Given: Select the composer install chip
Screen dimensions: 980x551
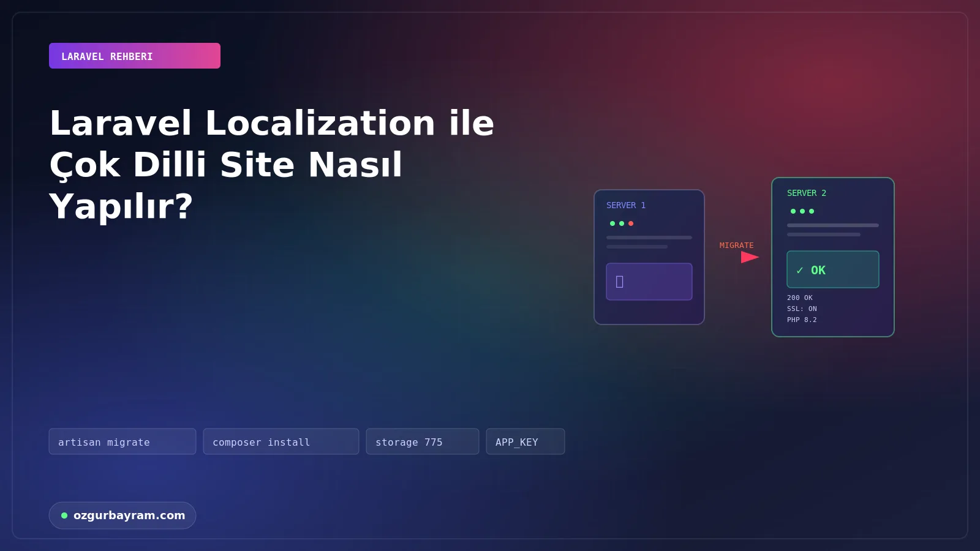Looking at the screenshot, I should pos(281,441).
